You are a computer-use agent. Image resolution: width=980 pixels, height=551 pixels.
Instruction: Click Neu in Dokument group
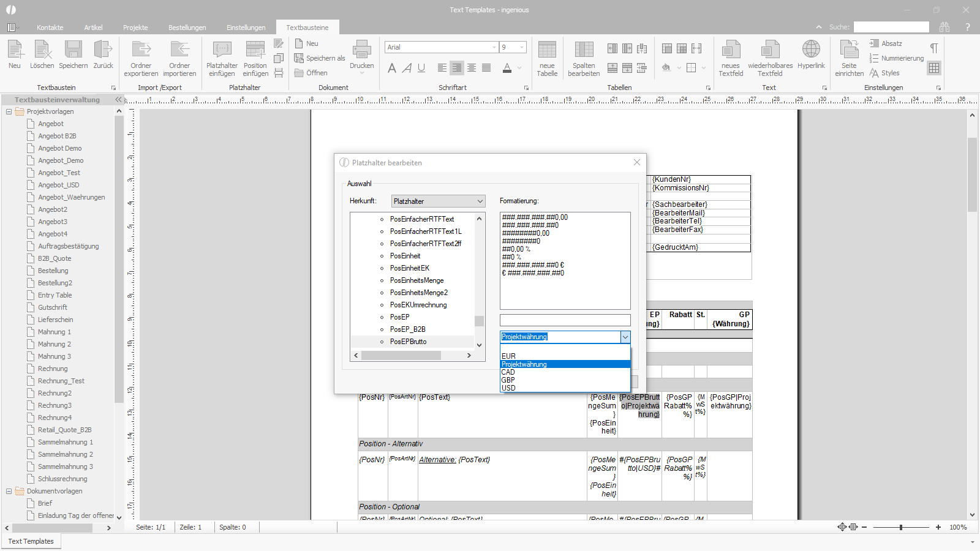[307, 43]
